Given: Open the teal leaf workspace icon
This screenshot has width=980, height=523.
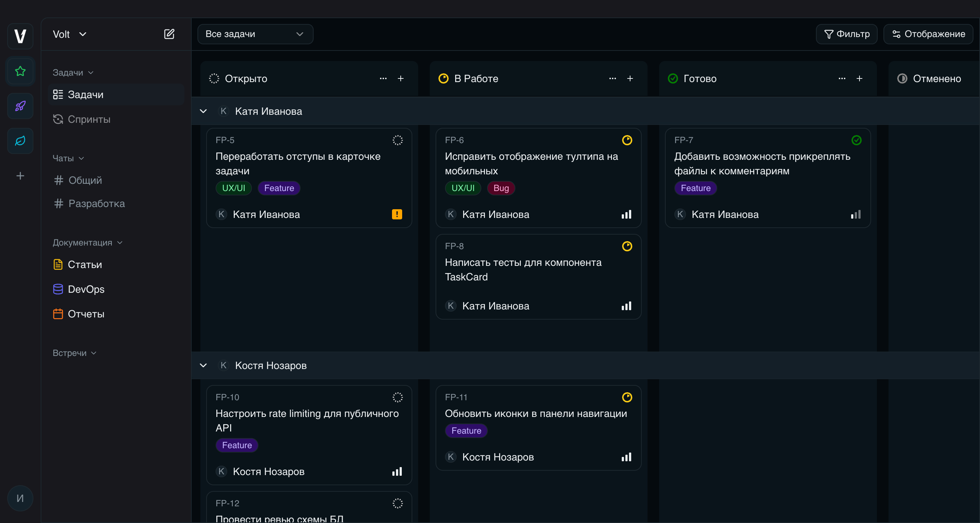Looking at the screenshot, I should (x=20, y=141).
